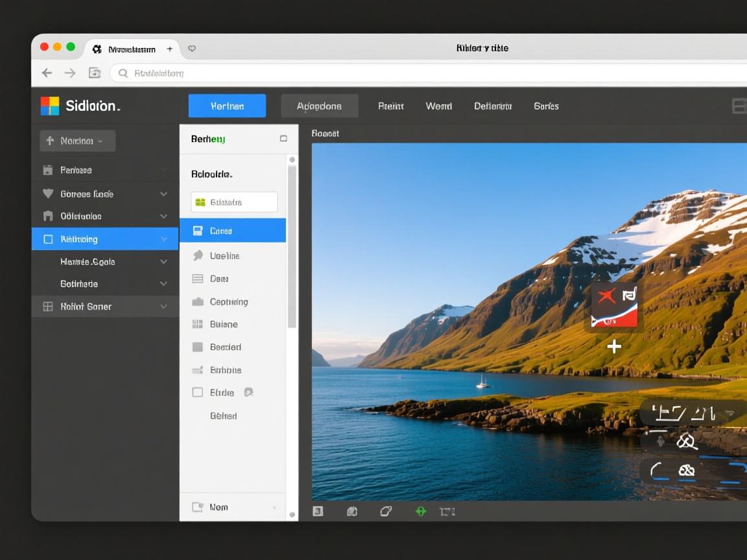Open the Nonioo dropdown in the sidebar
Viewport: 747px width, 560px height.
click(x=77, y=141)
